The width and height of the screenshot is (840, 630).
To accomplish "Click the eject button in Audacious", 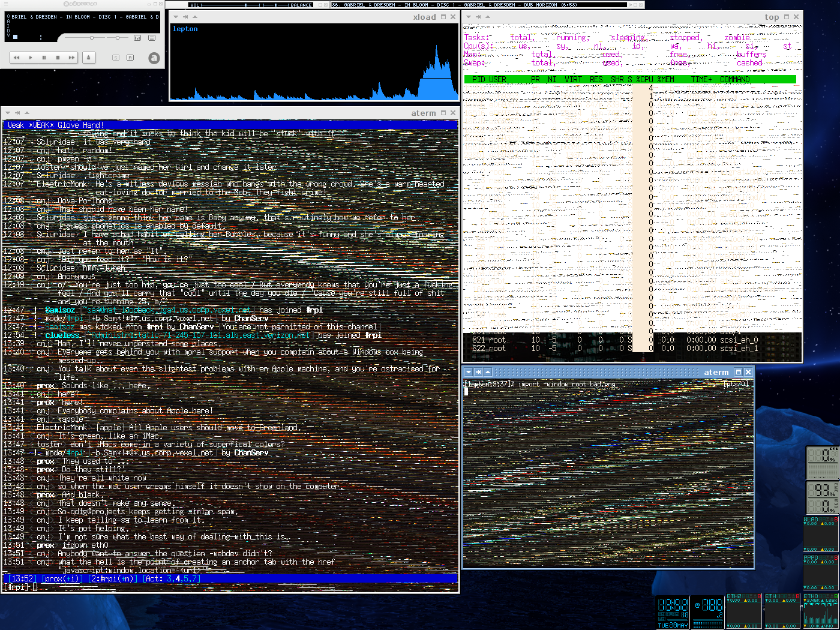I will coord(89,58).
